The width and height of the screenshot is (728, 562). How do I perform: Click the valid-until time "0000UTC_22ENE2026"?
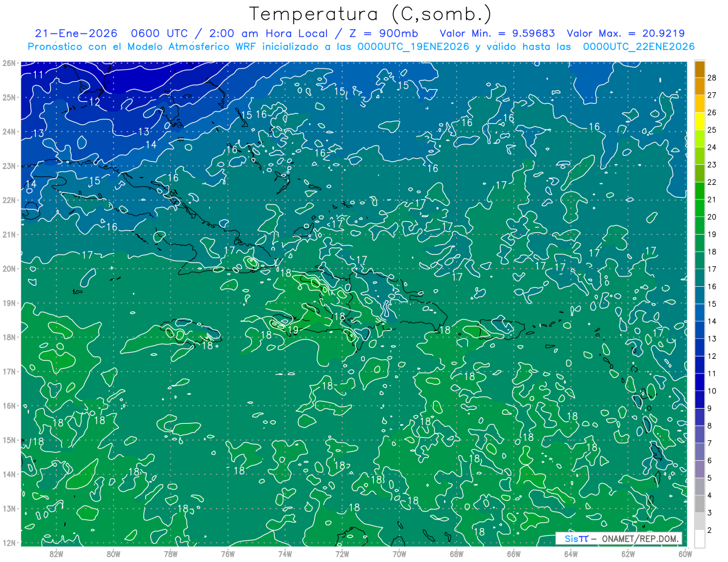tap(639, 47)
